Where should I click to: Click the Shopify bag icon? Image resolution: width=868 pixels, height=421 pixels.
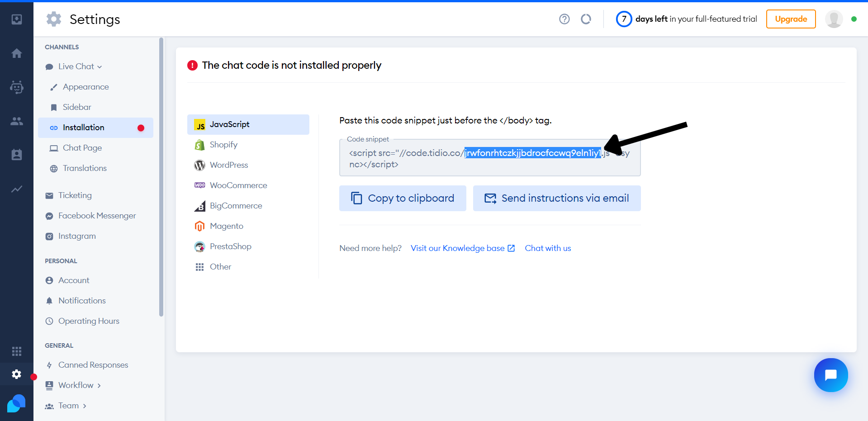199,145
